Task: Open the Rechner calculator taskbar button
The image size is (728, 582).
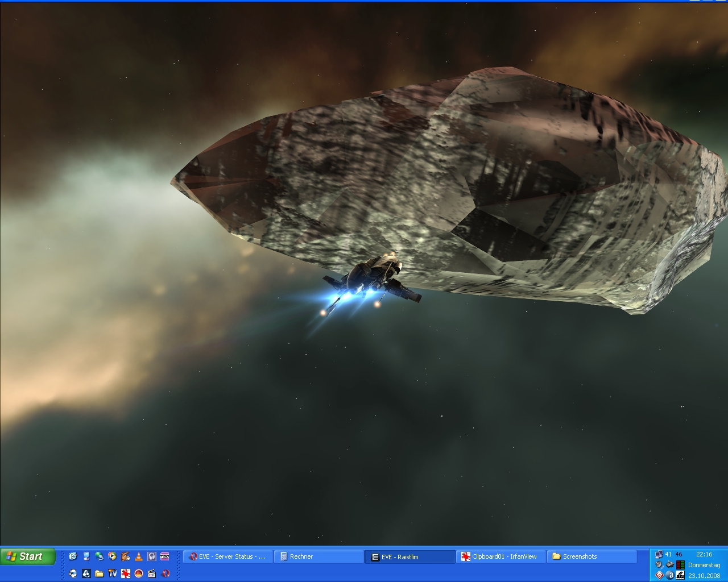Action: 318,557
